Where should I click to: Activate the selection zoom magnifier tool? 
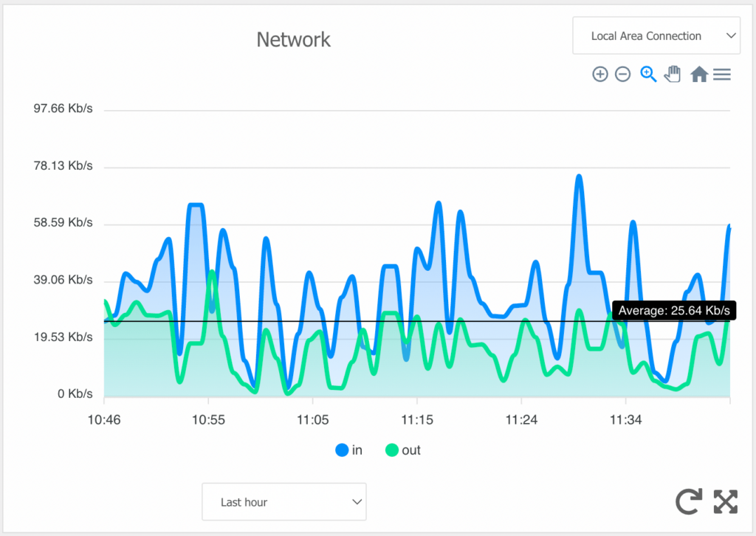[x=647, y=74]
